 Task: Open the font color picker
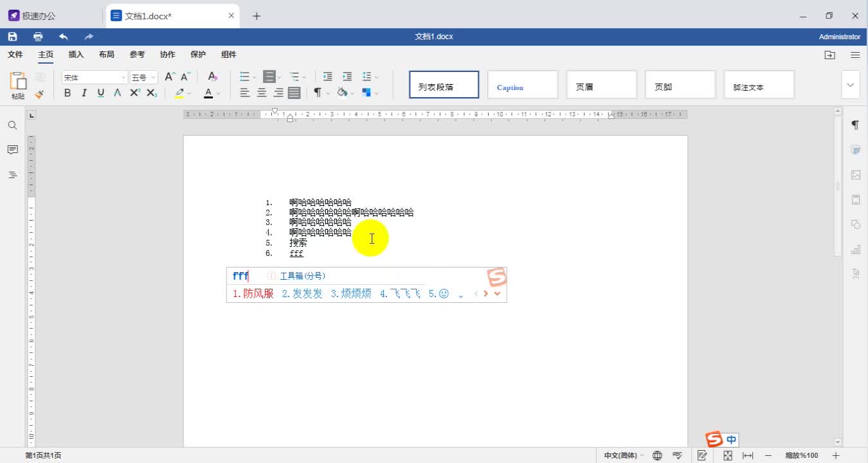click(219, 94)
